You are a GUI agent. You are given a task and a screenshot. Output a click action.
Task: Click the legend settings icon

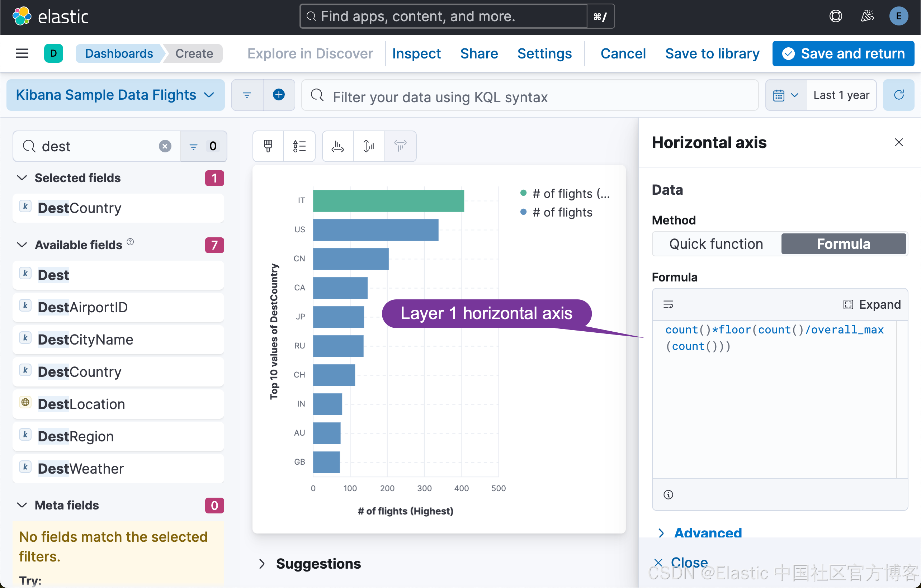pyautogui.click(x=299, y=146)
